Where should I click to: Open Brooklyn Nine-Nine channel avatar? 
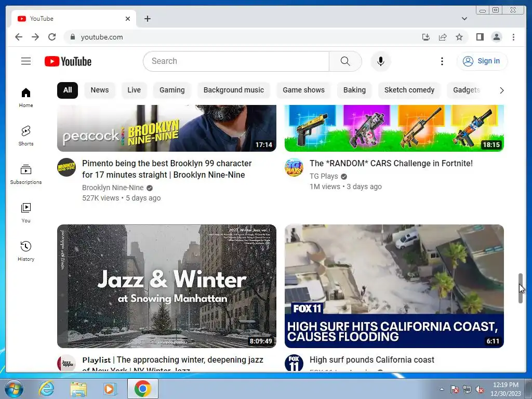pos(66,167)
